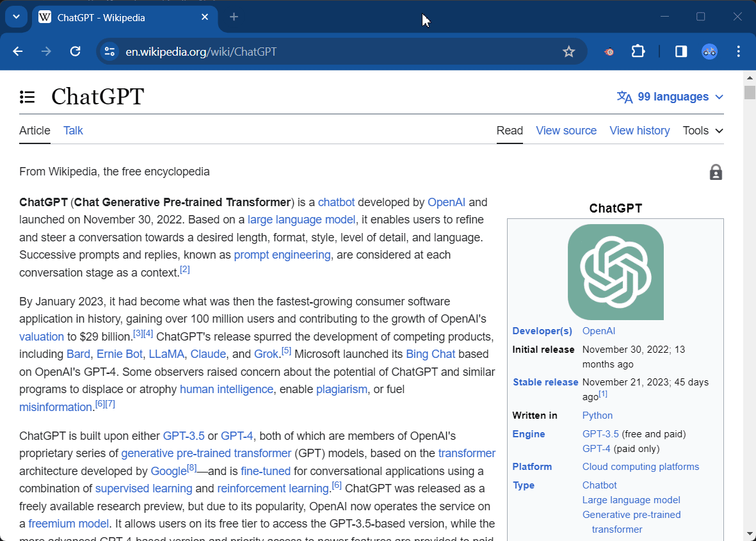Open the Extensions puzzle icon
This screenshot has height=541, width=756.
pos(638,51)
